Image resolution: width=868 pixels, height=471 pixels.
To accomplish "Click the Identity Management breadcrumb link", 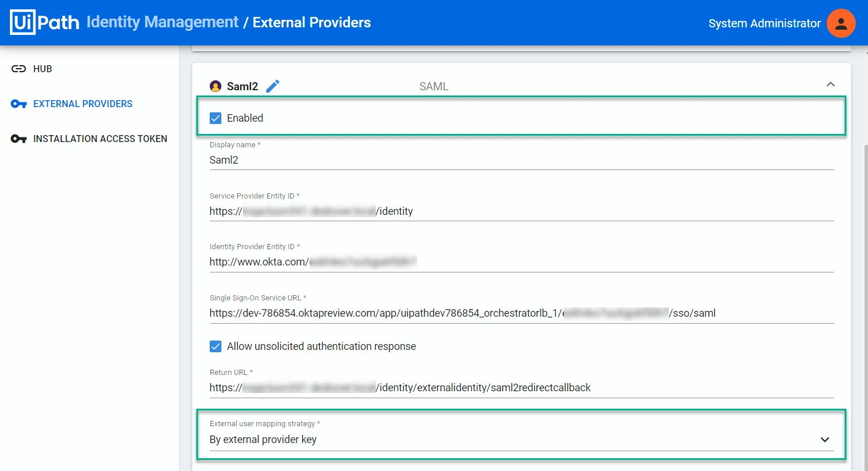I will tap(163, 22).
